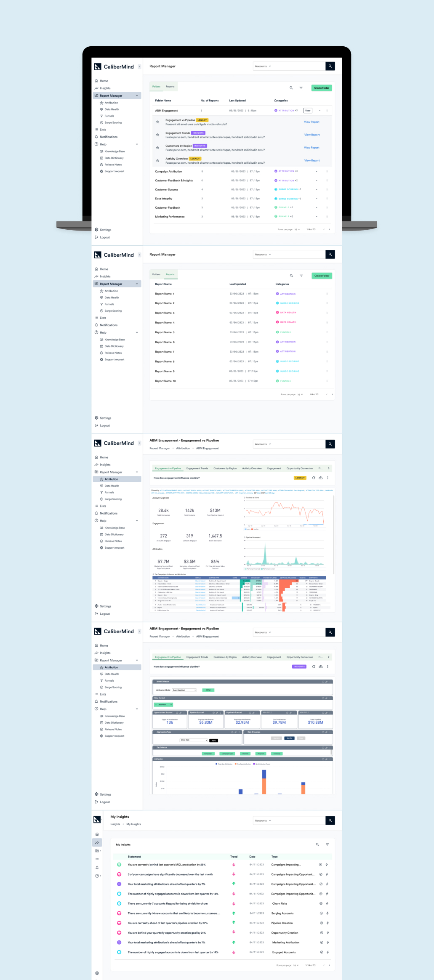Open View Report link for Customers by Region
Viewport: 434px width, 980px height.
pos(312,148)
